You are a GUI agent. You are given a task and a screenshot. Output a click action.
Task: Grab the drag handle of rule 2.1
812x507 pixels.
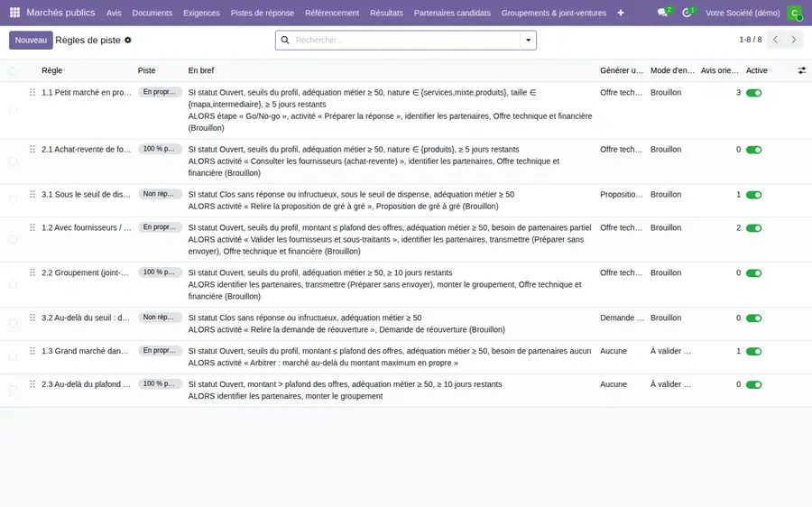tap(32, 149)
